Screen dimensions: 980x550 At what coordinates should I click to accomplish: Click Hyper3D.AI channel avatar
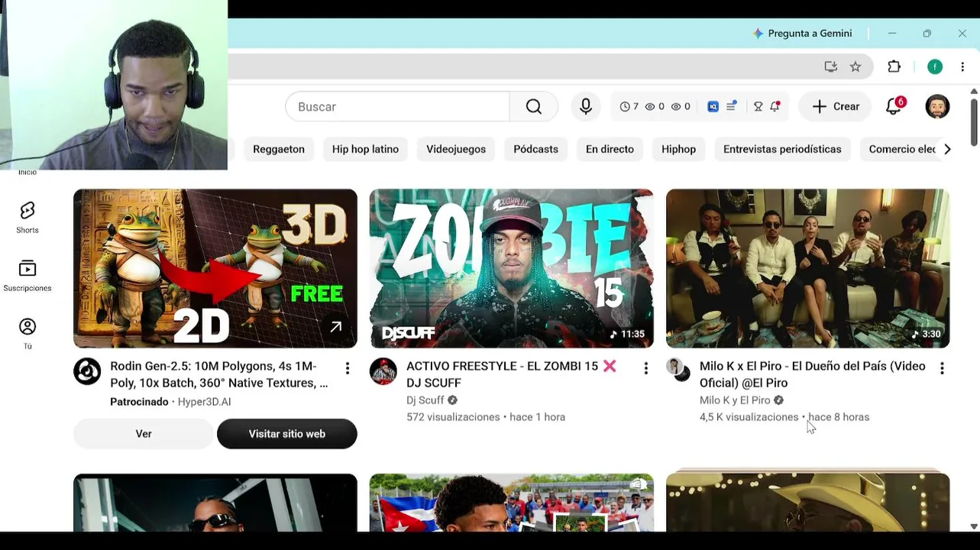coord(87,371)
